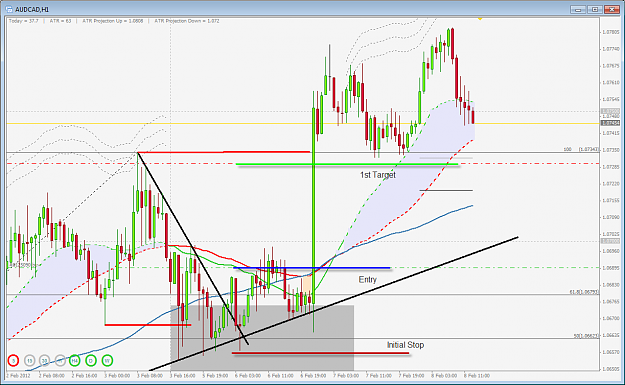Select the W weekly timeframe circle

click(107, 361)
